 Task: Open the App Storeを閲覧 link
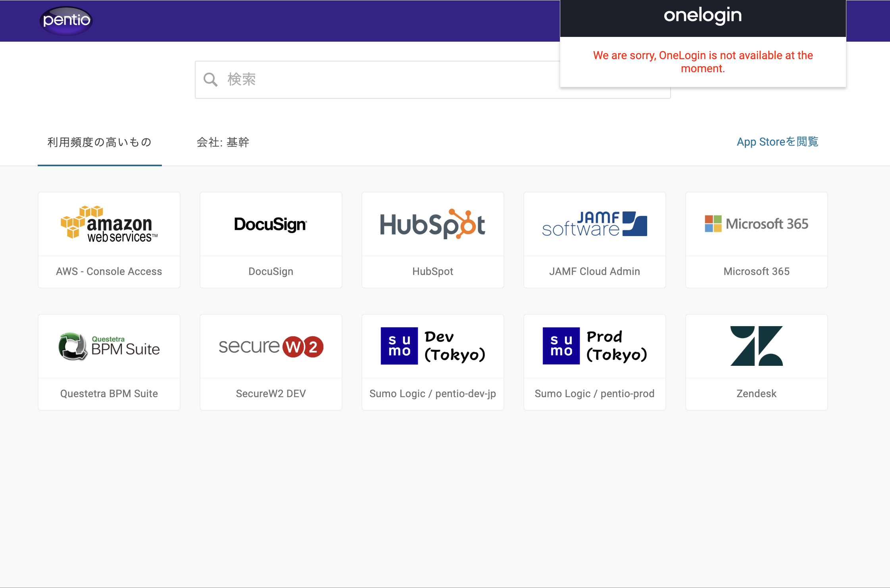777,142
